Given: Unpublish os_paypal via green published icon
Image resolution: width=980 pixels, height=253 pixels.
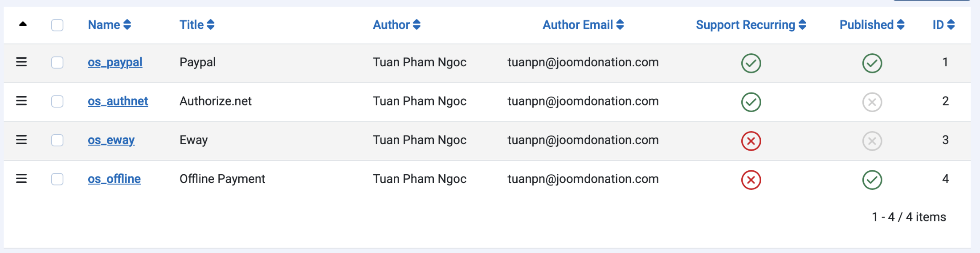Looking at the screenshot, I should tap(872, 63).
